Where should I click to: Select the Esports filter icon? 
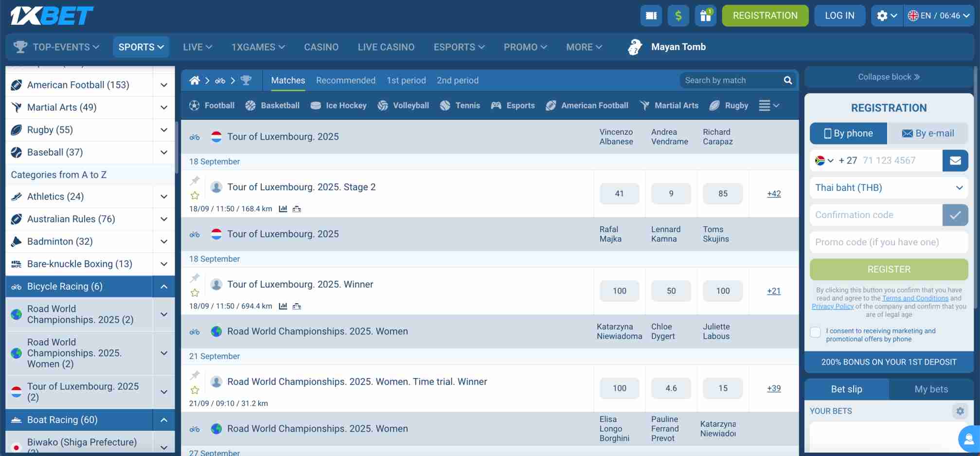(496, 105)
